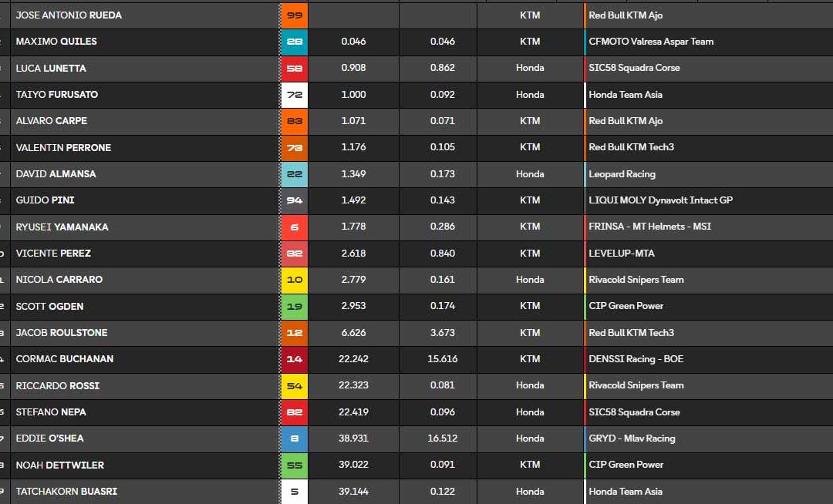The image size is (833, 504).
Task: Click Noah Dettwiler's green number 55 badge
Action: [x=294, y=464]
